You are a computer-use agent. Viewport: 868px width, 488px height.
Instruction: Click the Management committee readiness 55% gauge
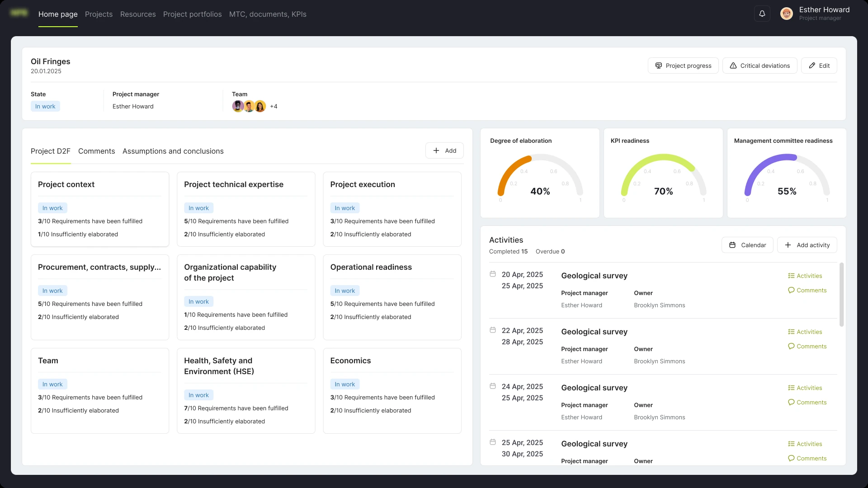(x=787, y=178)
